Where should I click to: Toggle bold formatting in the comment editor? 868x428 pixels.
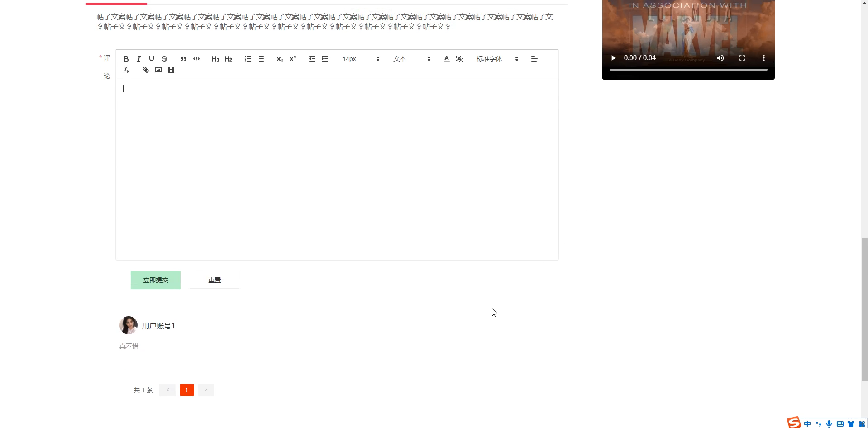[x=126, y=59]
